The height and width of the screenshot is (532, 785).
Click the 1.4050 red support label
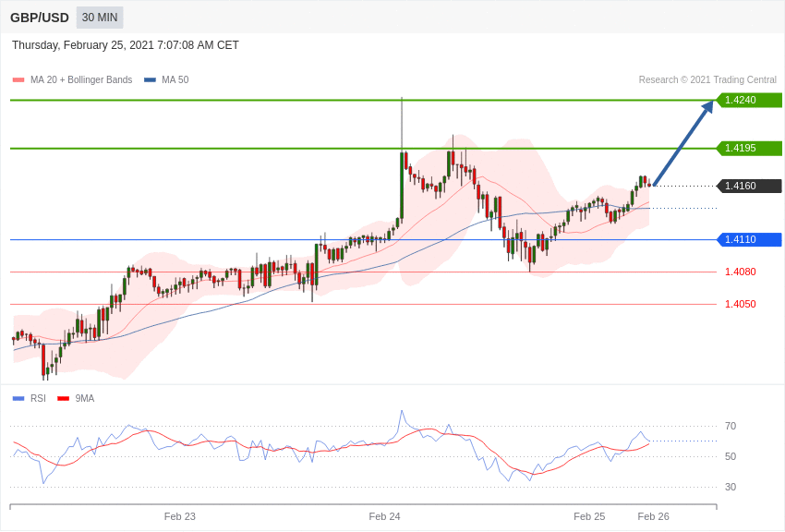click(741, 304)
